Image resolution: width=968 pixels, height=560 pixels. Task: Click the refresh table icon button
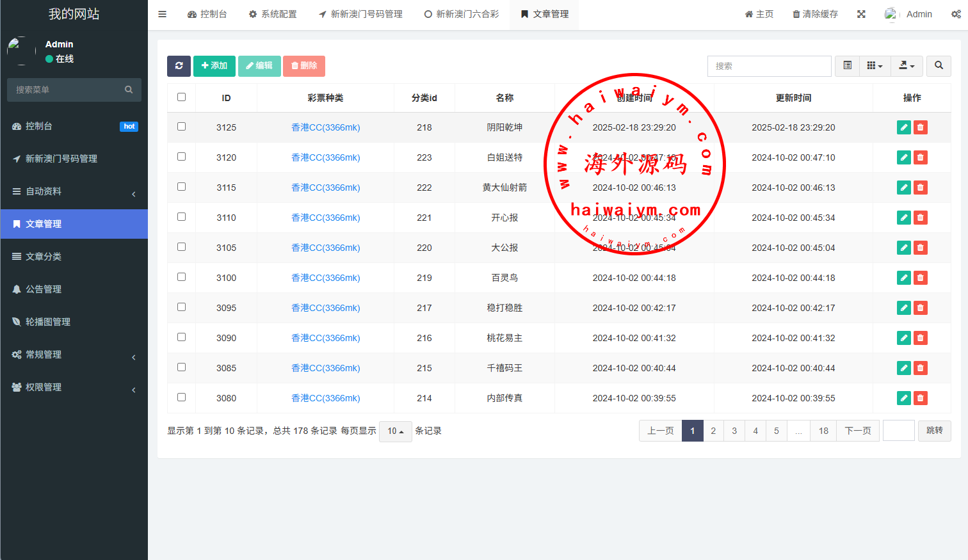click(179, 66)
